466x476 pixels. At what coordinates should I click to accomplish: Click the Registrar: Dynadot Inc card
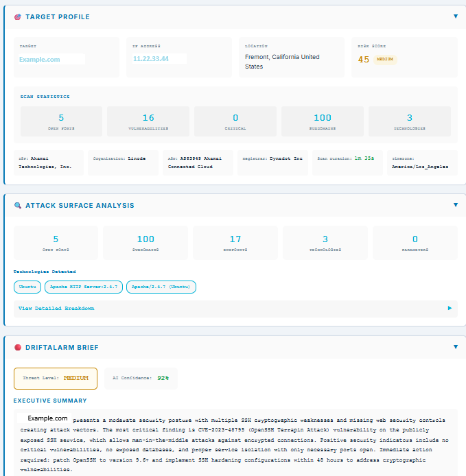pos(272,163)
